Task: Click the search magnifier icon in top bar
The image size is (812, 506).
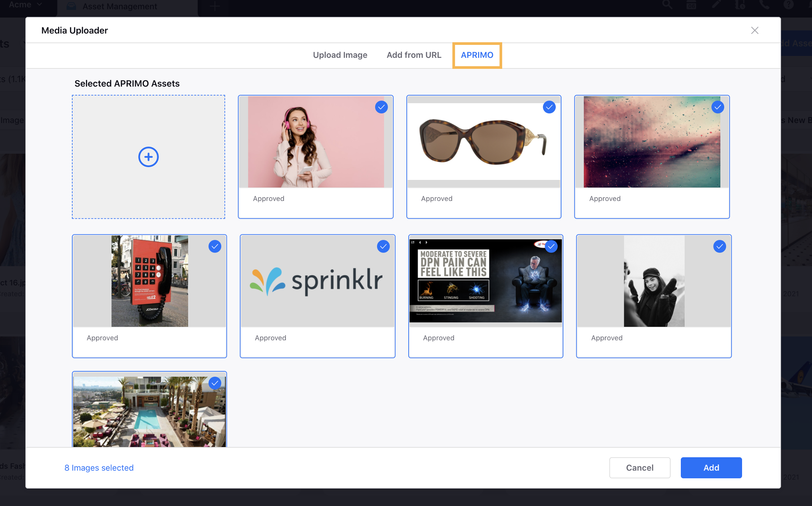Action: 667,5
